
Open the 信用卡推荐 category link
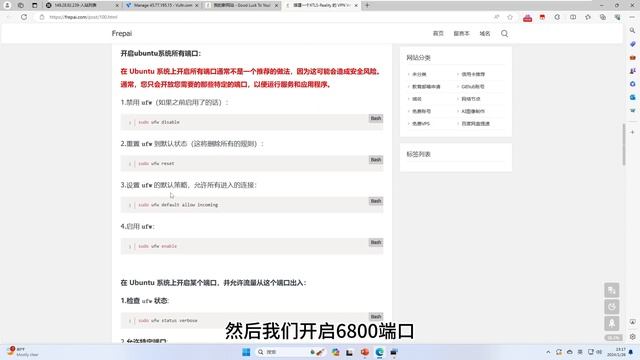(473, 74)
